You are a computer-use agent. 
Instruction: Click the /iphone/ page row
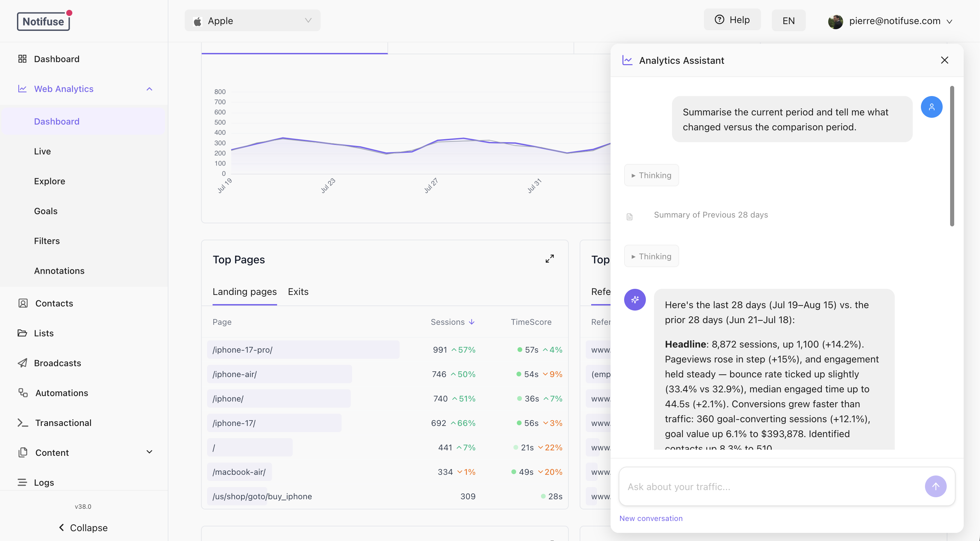point(385,398)
